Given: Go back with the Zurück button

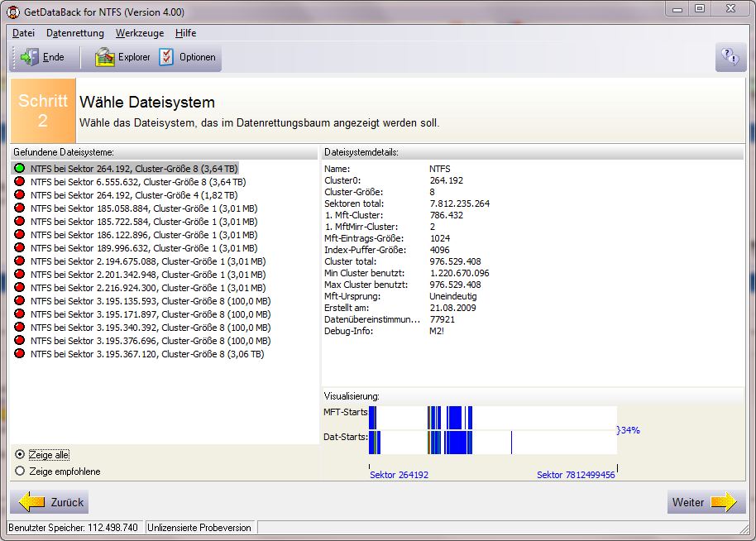Looking at the screenshot, I should (x=49, y=502).
